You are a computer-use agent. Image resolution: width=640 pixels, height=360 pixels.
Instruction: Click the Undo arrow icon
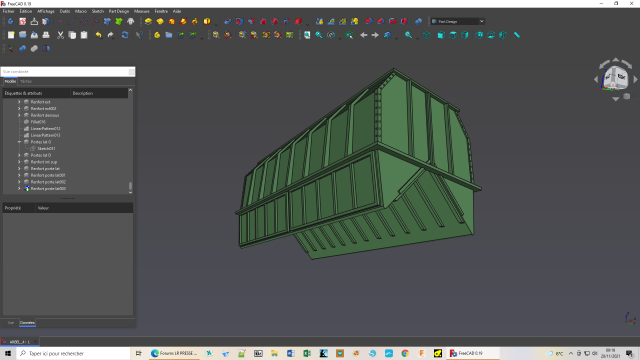(x=98, y=35)
